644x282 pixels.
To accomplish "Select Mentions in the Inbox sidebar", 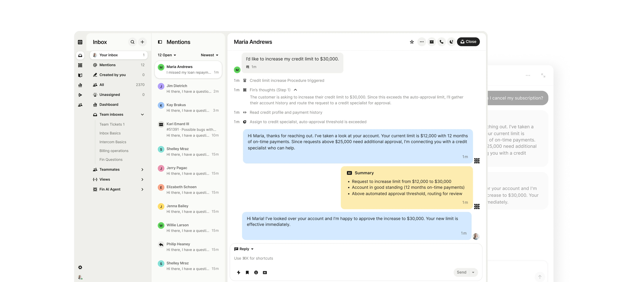I will click(119, 65).
